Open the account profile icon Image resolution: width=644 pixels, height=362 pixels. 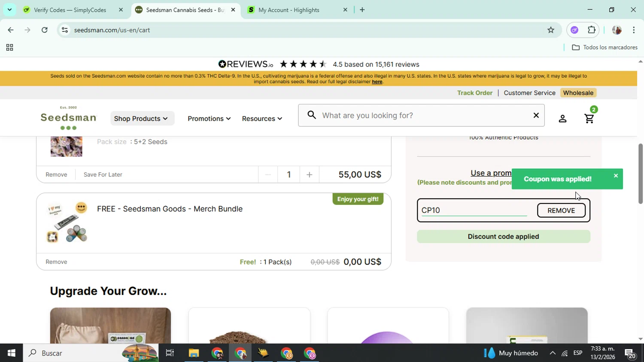pos(562,119)
